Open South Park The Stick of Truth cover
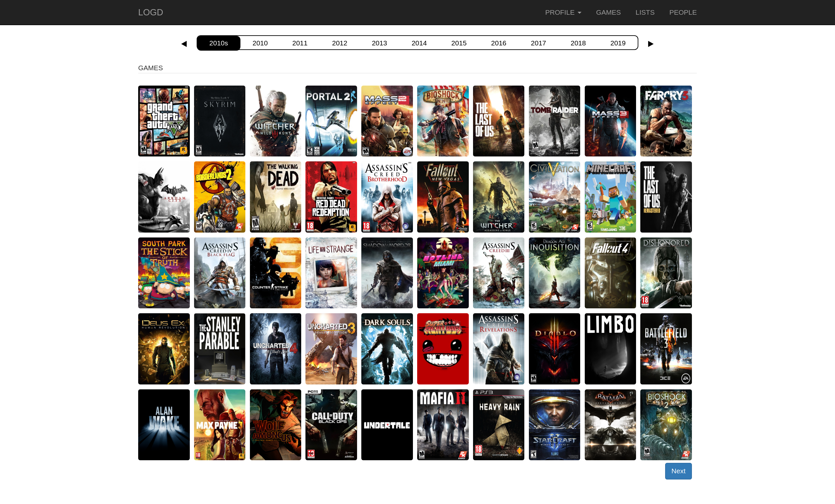 pyautogui.click(x=164, y=273)
